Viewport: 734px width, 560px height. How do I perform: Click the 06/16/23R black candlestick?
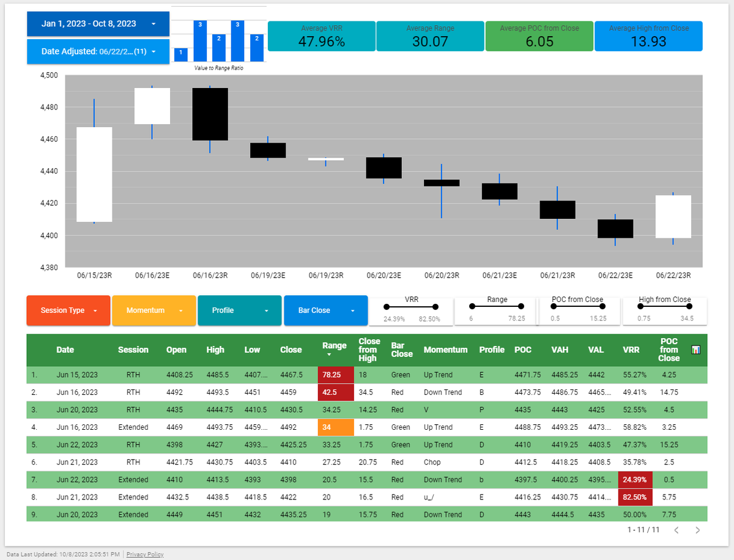210,114
